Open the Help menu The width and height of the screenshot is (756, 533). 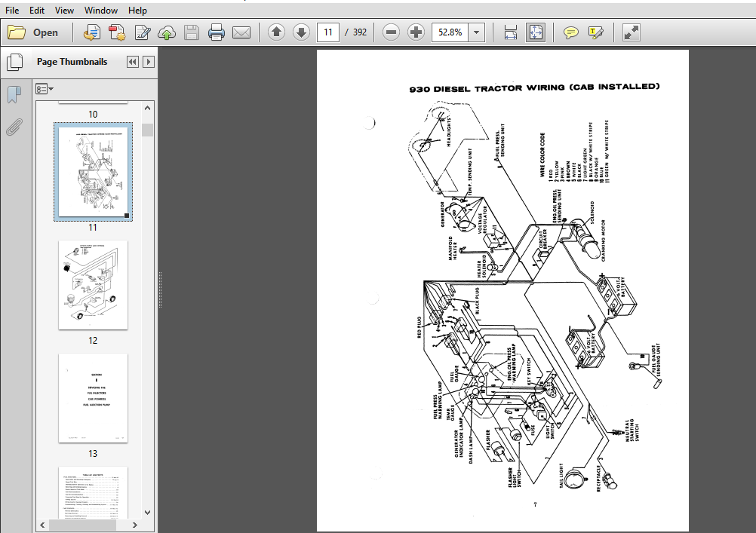coord(137,10)
